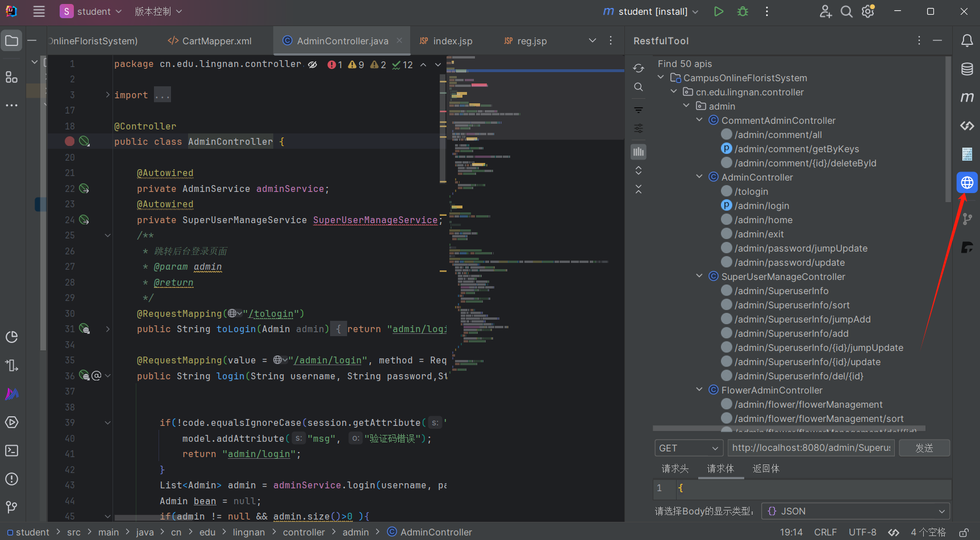This screenshot has height=540, width=980.
Task: Open IDE settings gear
Action: 868,11
